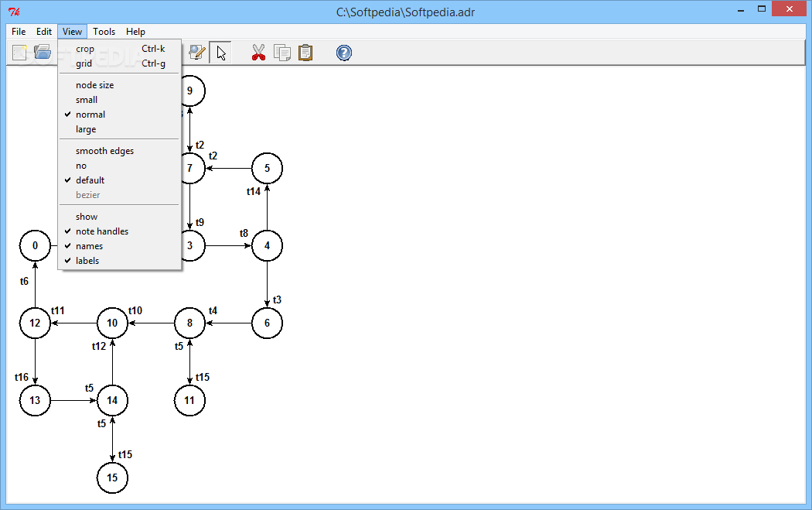This screenshot has width=812, height=510.
Task: Minimize the Softpedia.adr window
Action: click(x=741, y=9)
